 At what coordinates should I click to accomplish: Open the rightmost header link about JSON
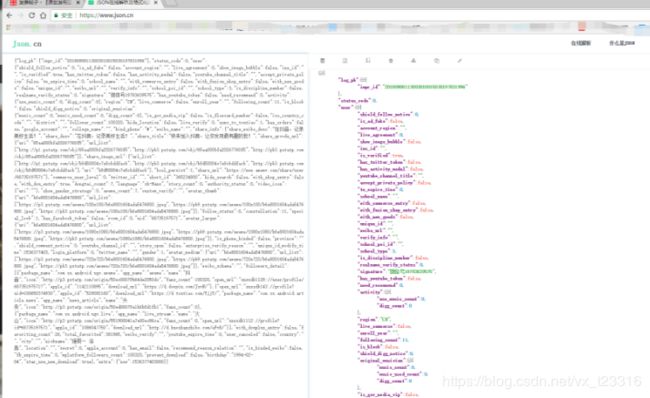point(622,43)
